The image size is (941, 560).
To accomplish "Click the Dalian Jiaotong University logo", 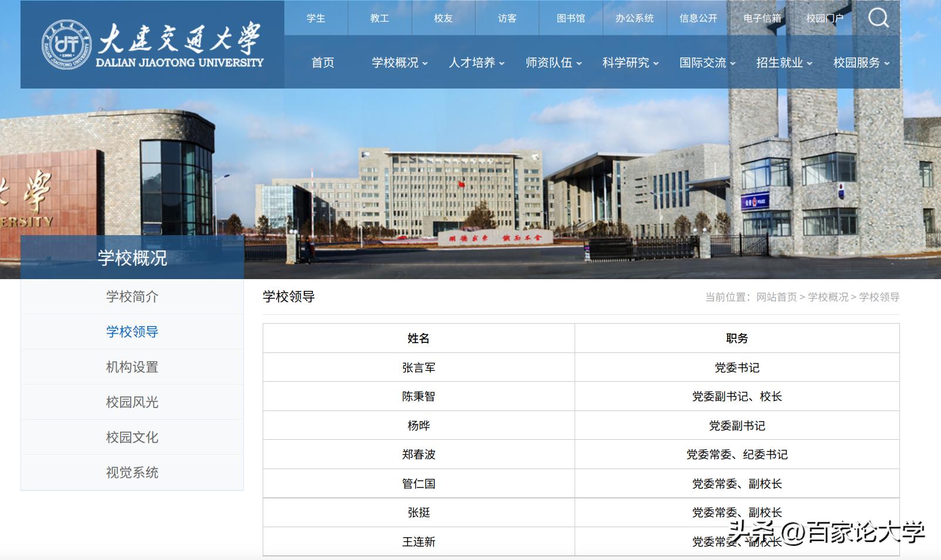I will pyautogui.click(x=152, y=44).
